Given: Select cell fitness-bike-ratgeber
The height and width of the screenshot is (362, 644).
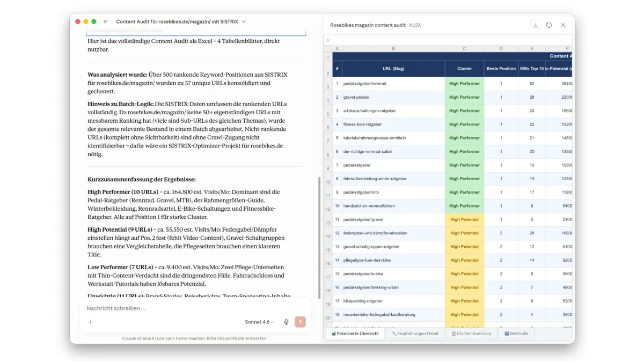Looking at the screenshot, I should point(393,124).
